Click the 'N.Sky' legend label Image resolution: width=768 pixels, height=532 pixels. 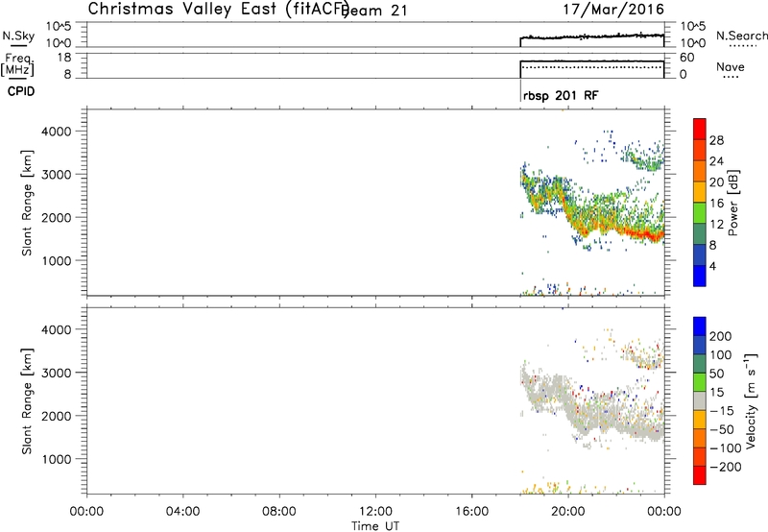coord(18,36)
